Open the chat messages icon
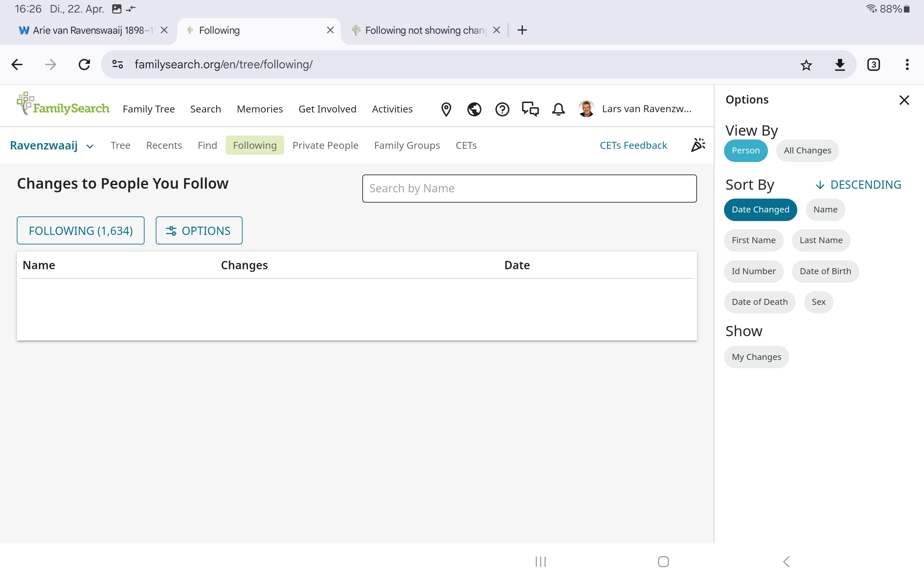The width and height of the screenshot is (924, 578). pos(530,109)
